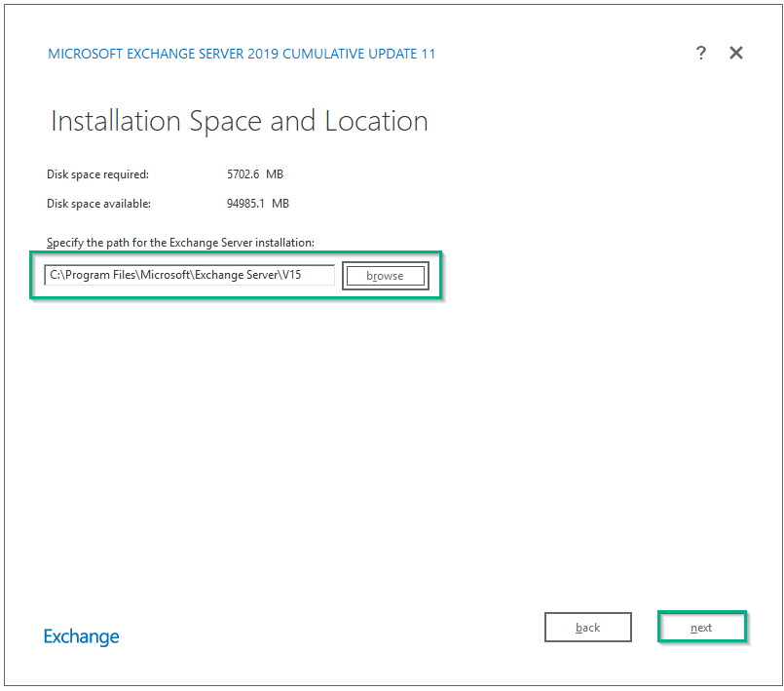
Task: Click the browse button to pick a folder
Action: pos(385,276)
